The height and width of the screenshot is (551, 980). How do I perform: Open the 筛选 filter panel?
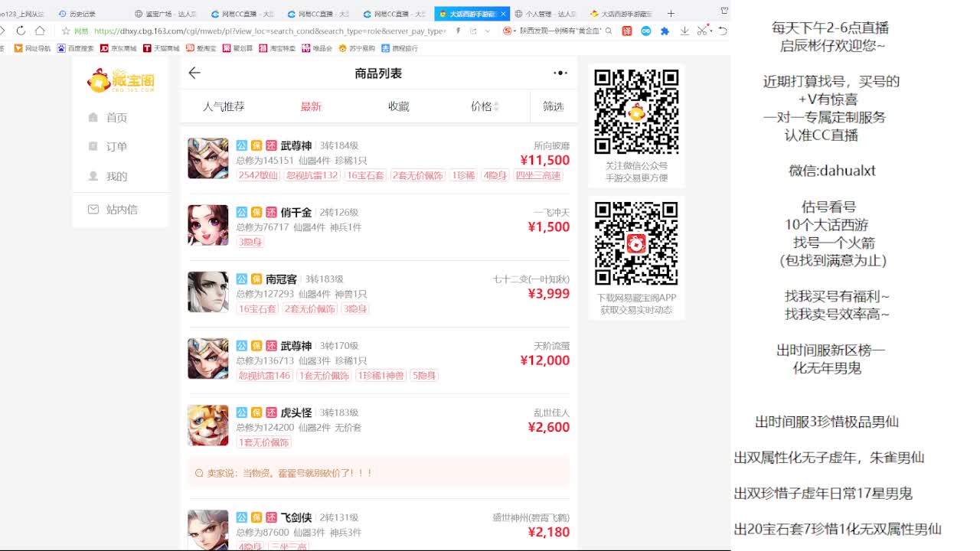pyautogui.click(x=553, y=106)
